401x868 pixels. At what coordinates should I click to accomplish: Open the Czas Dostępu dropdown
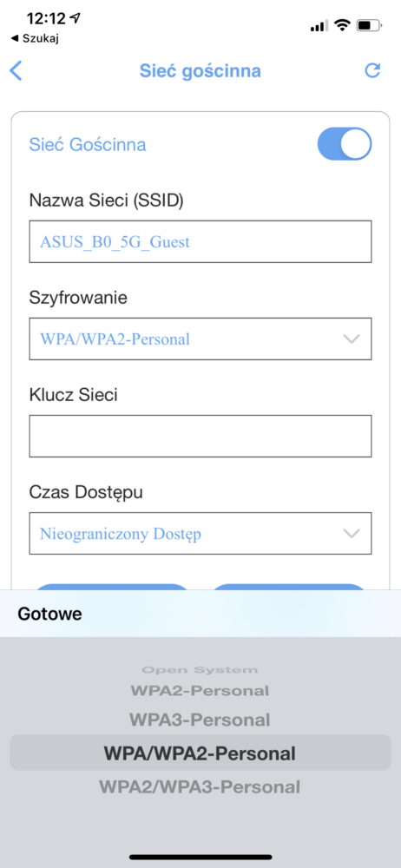pyautogui.click(x=200, y=534)
